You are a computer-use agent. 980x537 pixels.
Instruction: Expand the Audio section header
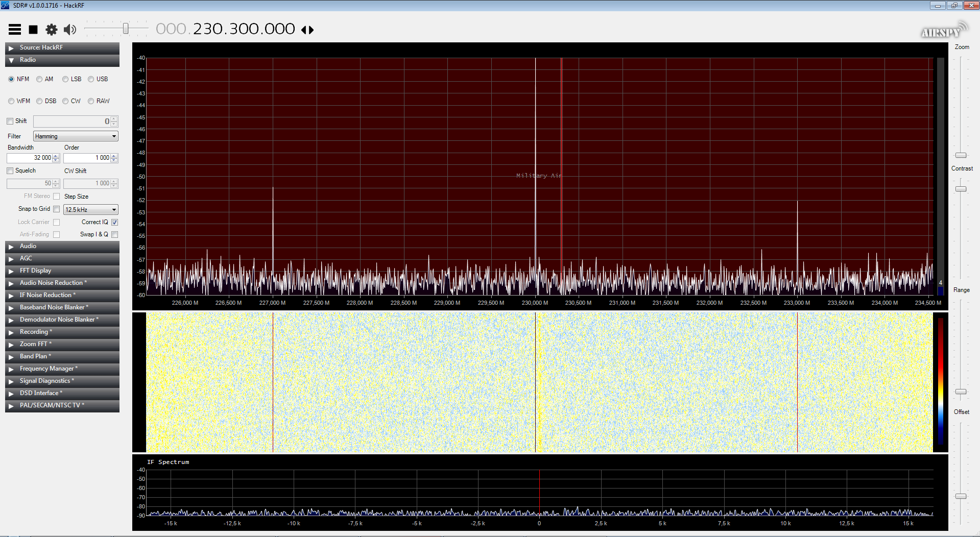pos(11,247)
